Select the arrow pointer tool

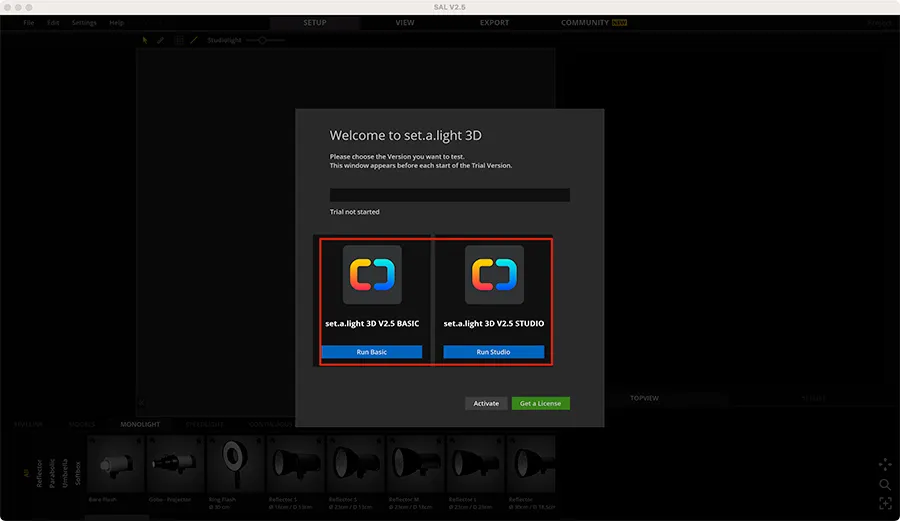coord(145,40)
